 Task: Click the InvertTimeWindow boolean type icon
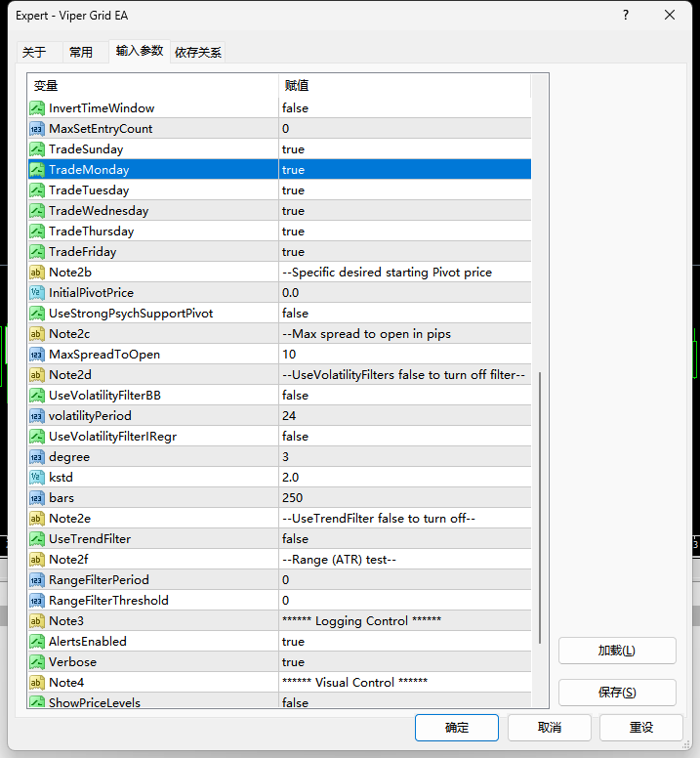[x=37, y=107]
